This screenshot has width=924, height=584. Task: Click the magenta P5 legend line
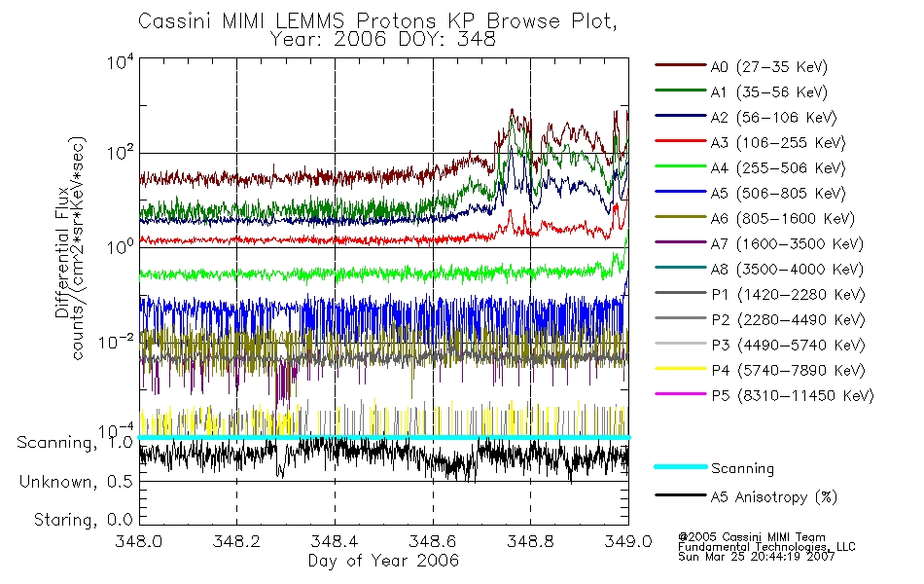point(681,393)
